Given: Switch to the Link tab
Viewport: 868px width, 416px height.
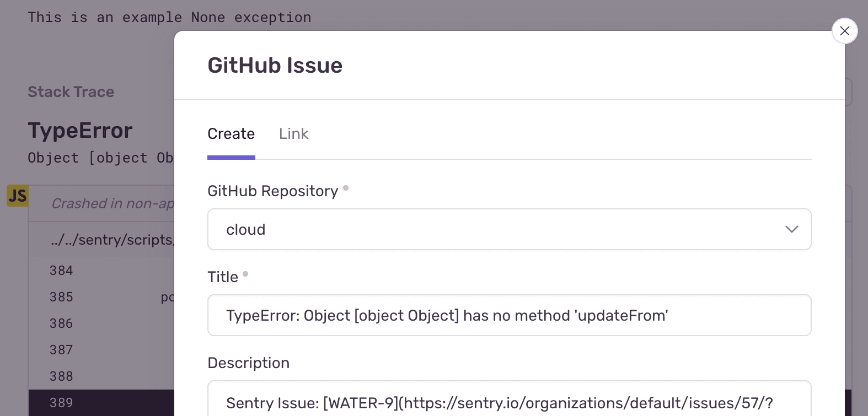Looking at the screenshot, I should coord(293,133).
